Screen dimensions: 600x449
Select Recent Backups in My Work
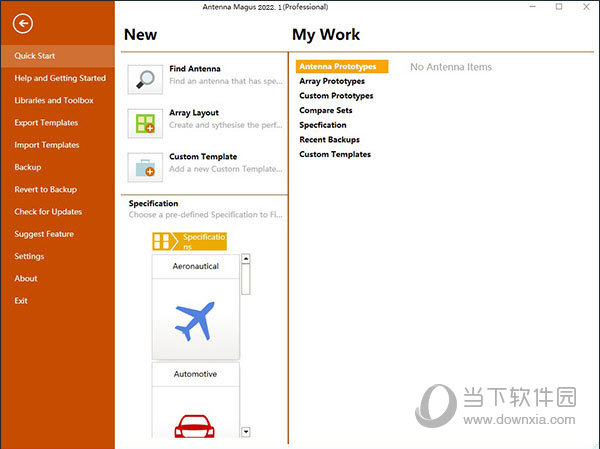(x=329, y=140)
